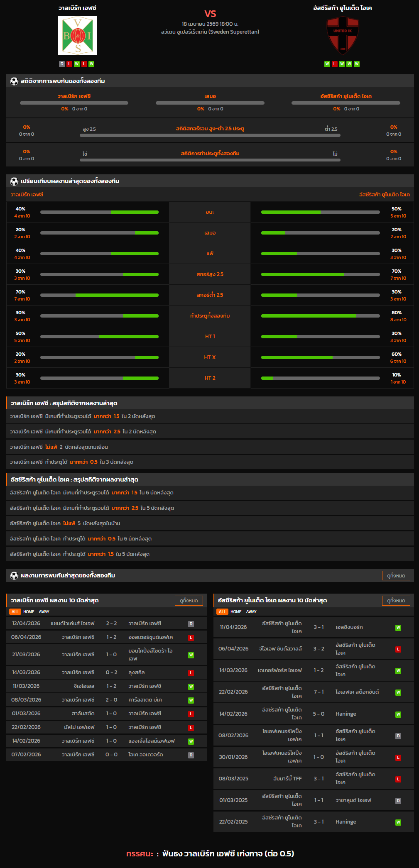Viewport: 419px width, 868px height.
Task: Click the Varberg win percentage progress bar
Action: [99, 212]
